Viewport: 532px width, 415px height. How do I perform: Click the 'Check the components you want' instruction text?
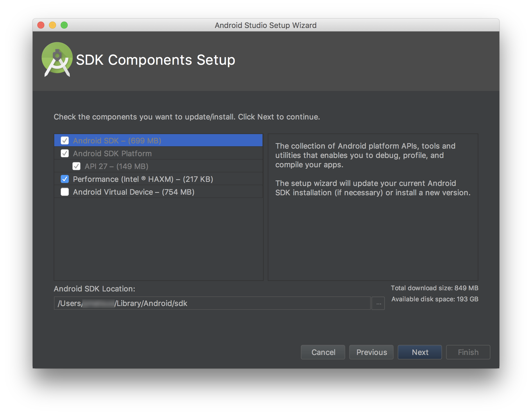[187, 117]
